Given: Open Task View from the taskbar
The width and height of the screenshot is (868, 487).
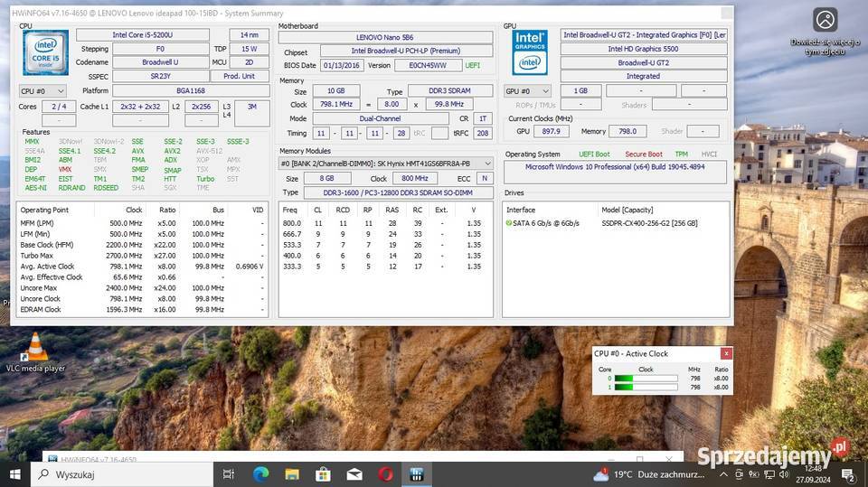Looking at the screenshot, I should click(228, 474).
